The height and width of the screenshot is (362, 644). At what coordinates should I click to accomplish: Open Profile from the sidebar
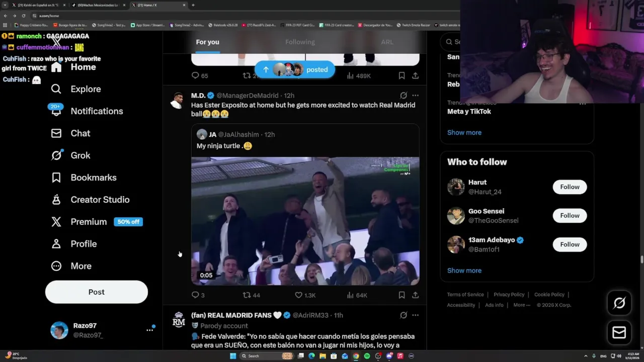pos(73,244)
